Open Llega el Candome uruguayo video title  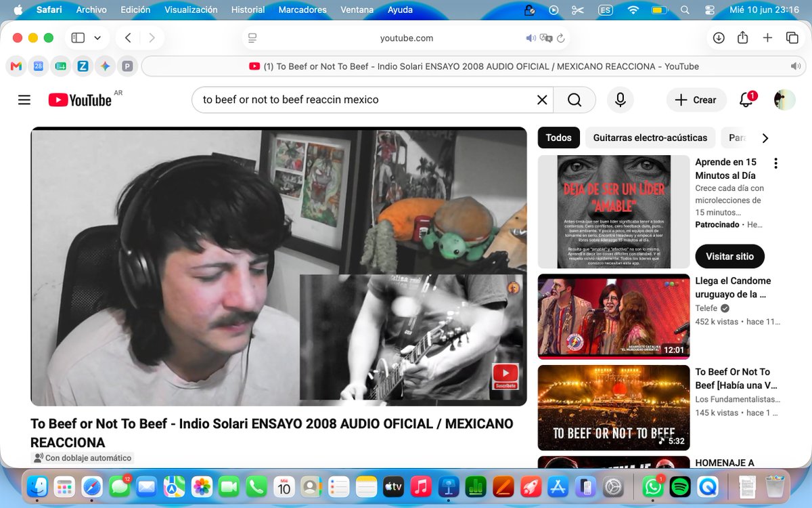(733, 288)
